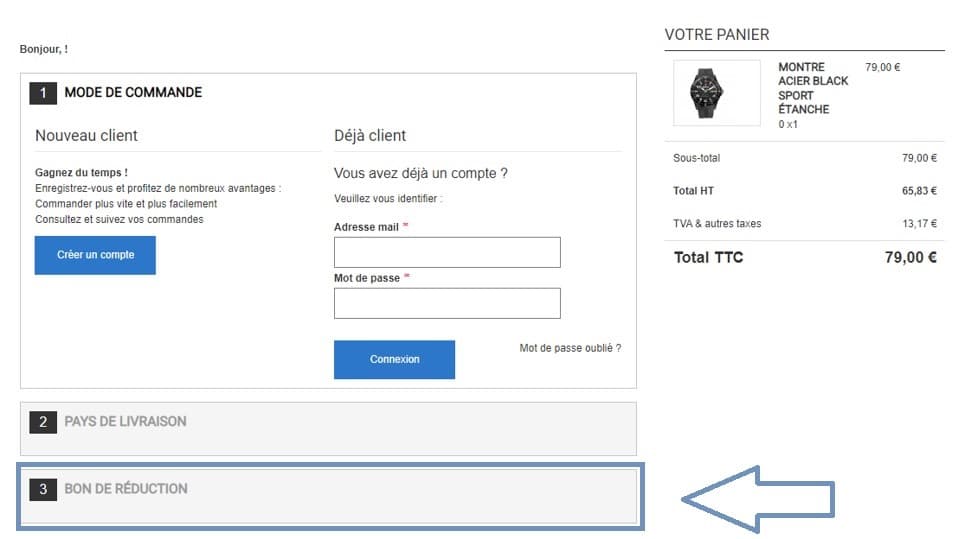The image size is (966, 539).
Task: Click the step 3 number badge
Action: point(43,489)
